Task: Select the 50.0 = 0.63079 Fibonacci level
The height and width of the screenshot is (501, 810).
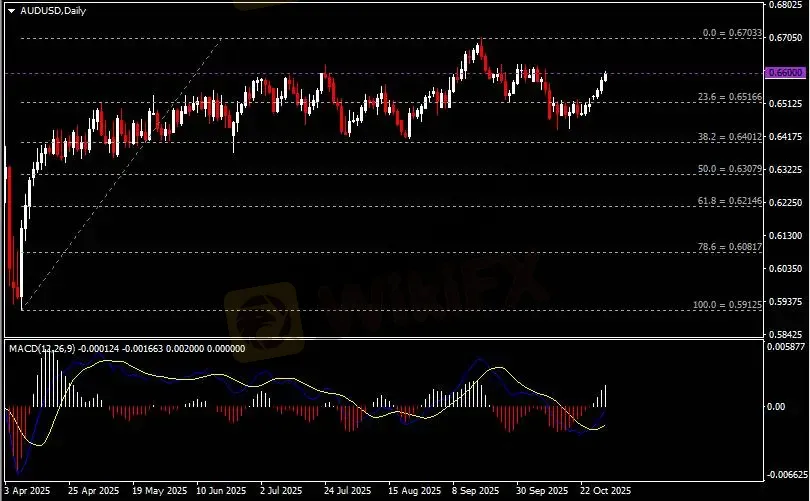Action: [731, 169]
